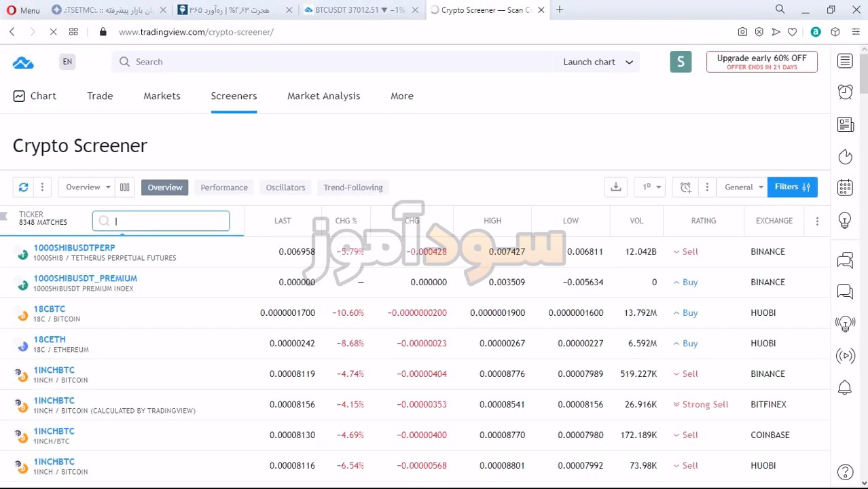Open the sidebar public chats icon

(x=845, y=259)
